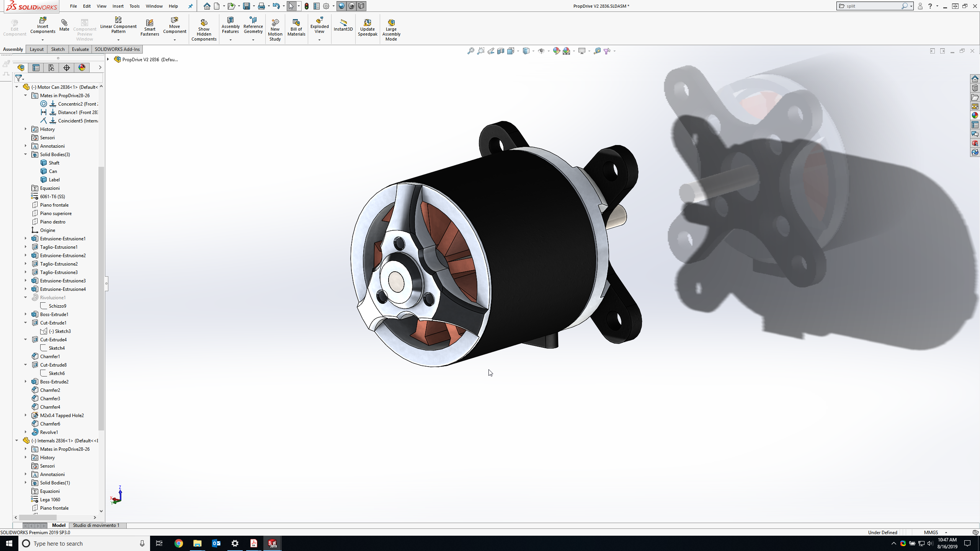Toggle Large Assembly Mode
980x551 pixels.
(x=391, y=30)
